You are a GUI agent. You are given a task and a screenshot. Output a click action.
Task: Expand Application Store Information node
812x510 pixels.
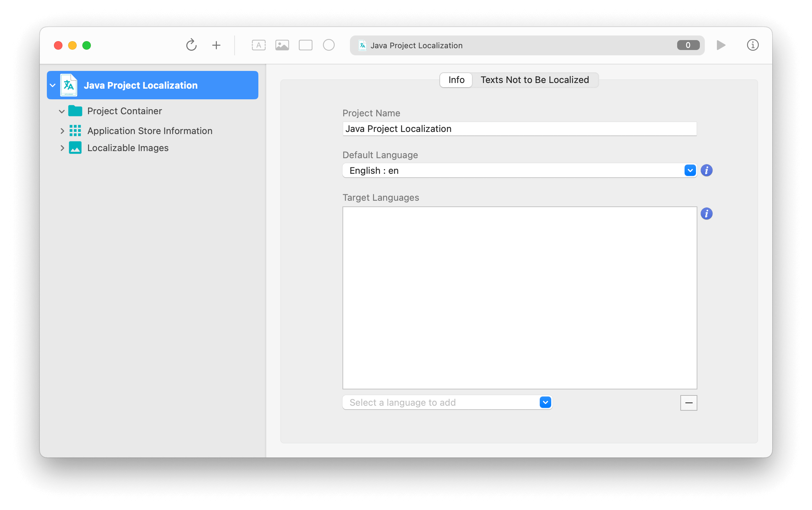(x=62, y=131)
